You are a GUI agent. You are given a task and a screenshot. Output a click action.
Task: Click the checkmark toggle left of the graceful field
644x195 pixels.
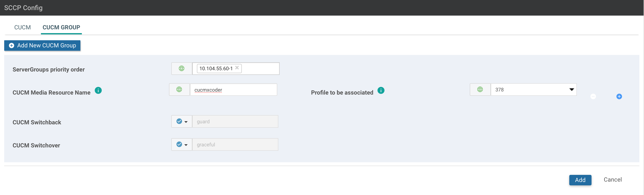tap(179, 144)
